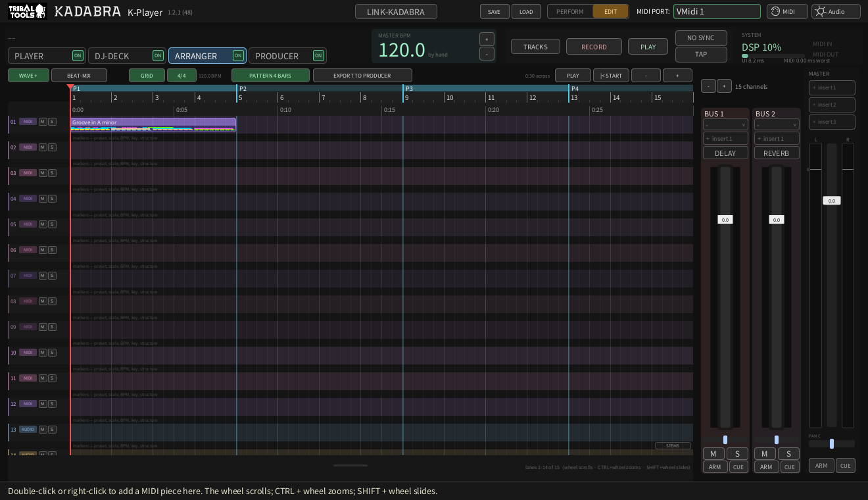
Task: Mute track 05 with its M button
Action: (x=43, y=224)
